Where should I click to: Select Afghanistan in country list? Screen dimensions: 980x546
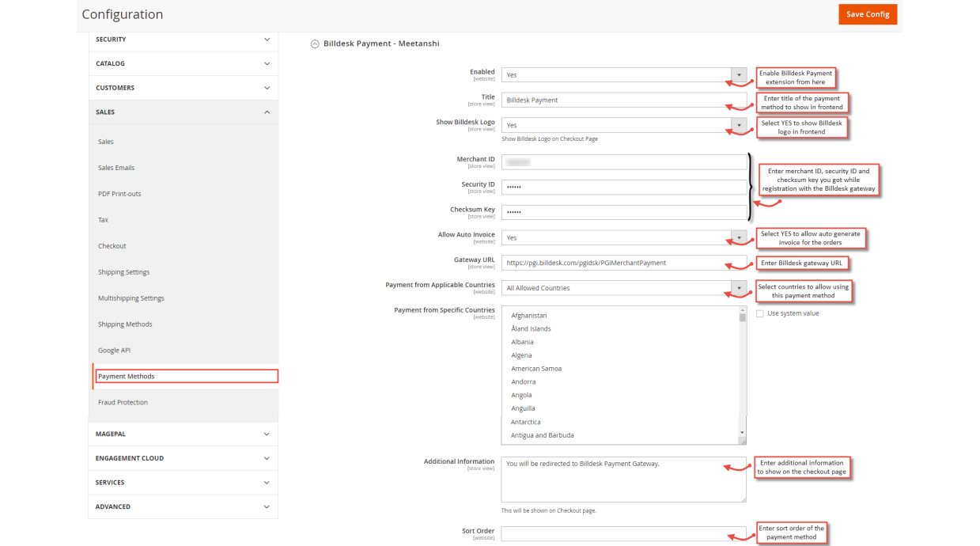point(528,316)
